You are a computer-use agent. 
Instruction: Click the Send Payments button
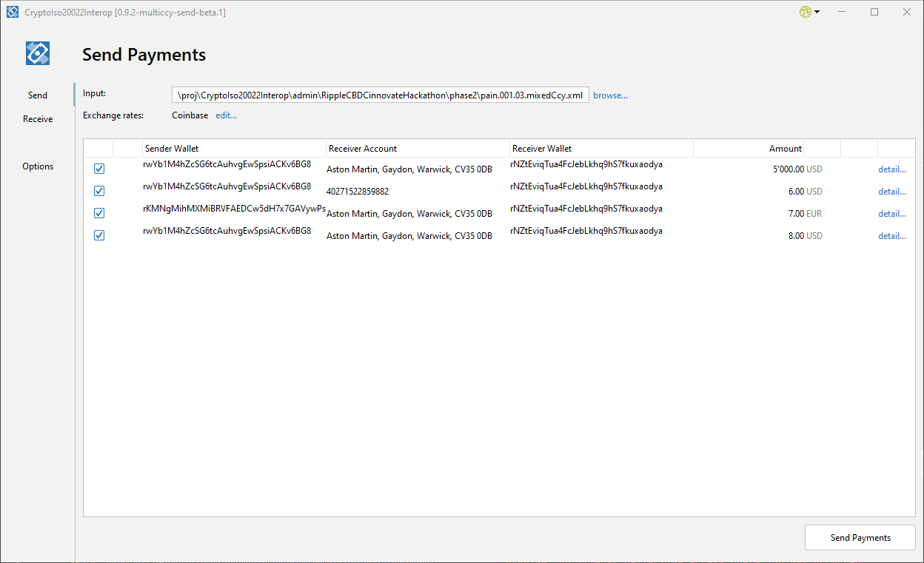click(x=860, y=537)
